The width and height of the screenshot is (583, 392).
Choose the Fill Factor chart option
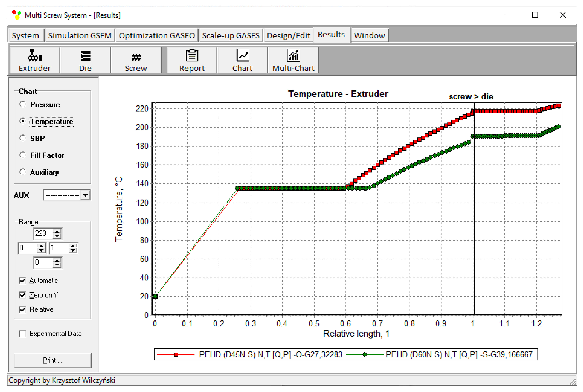[23, 155]
